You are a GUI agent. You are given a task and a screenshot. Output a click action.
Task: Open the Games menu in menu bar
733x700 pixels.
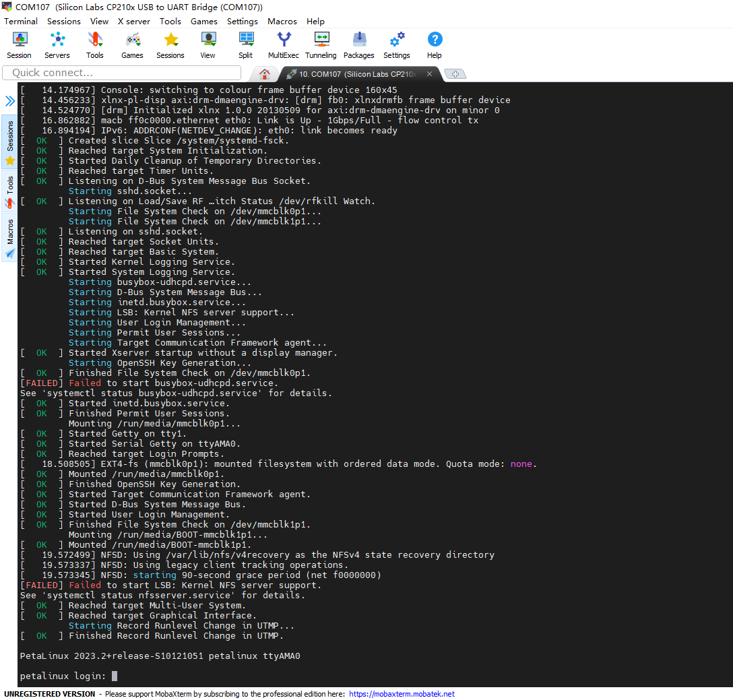(x=204, y=21)
